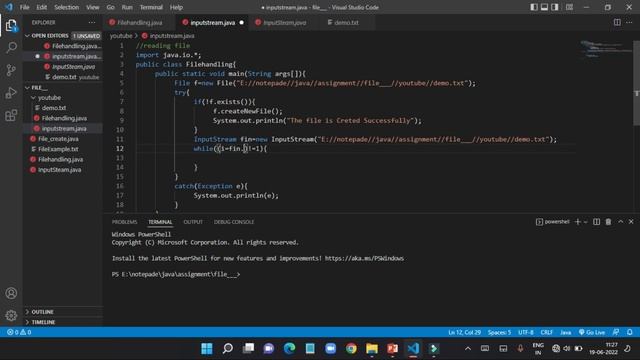Open the Run and Debug view
This screenshot has width=640, height=360.
click(x=11, y=93)
